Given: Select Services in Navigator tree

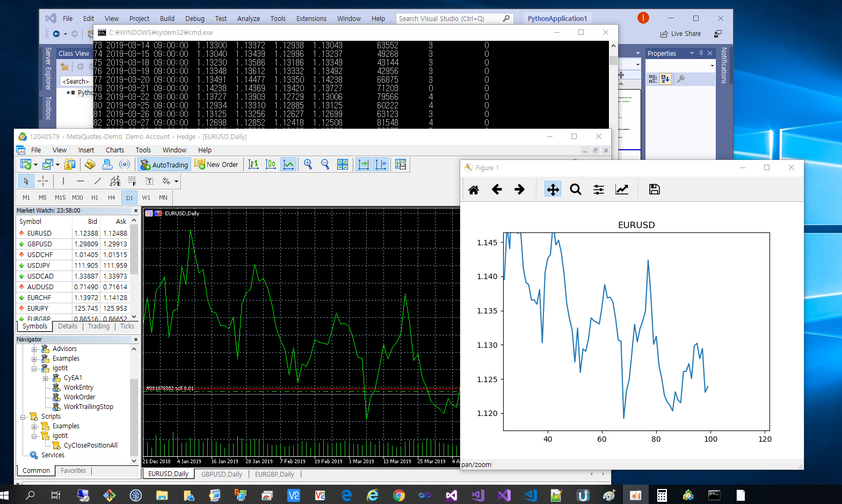Looking at the screenshot, I should pyautogui.click(x=53, y=455).
